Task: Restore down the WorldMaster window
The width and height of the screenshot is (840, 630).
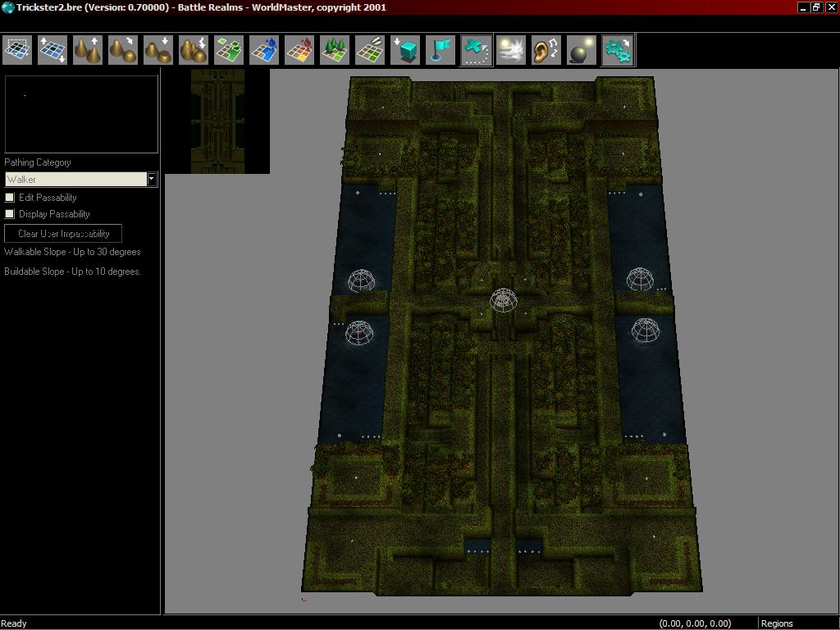Action: coord(816,7)
